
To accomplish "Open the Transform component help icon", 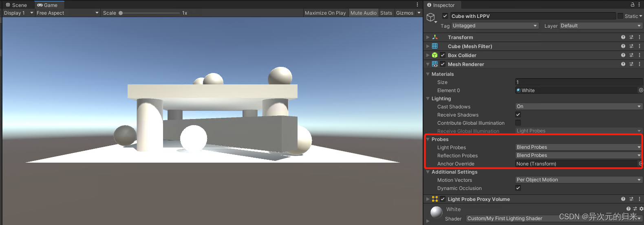I will tap(623, 37).
